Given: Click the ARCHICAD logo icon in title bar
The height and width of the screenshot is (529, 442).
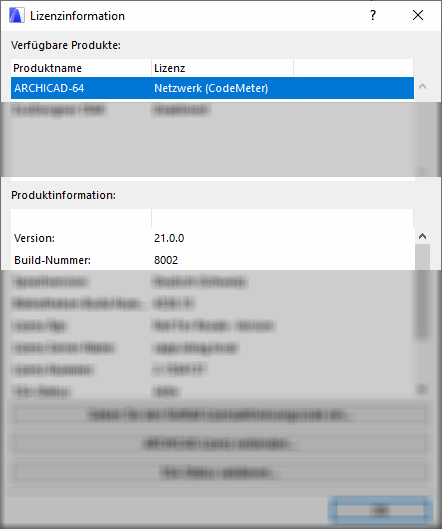Looking at the screenshot, I should pyautogui.click(x=17, y=16).
